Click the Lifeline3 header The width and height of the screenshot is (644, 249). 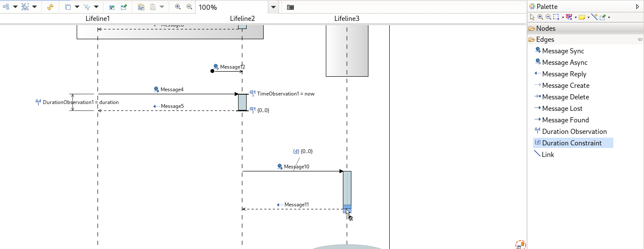coord(347,19)
